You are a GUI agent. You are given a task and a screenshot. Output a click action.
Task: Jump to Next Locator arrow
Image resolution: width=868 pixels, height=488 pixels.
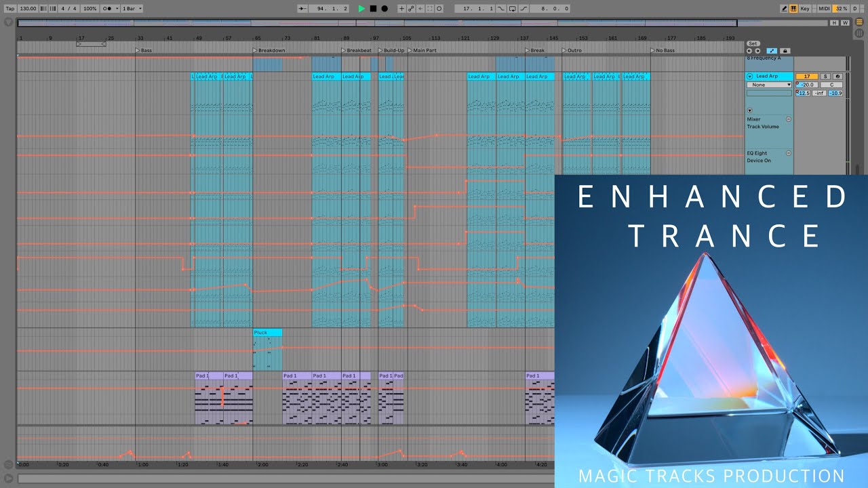tap(757, 51)
